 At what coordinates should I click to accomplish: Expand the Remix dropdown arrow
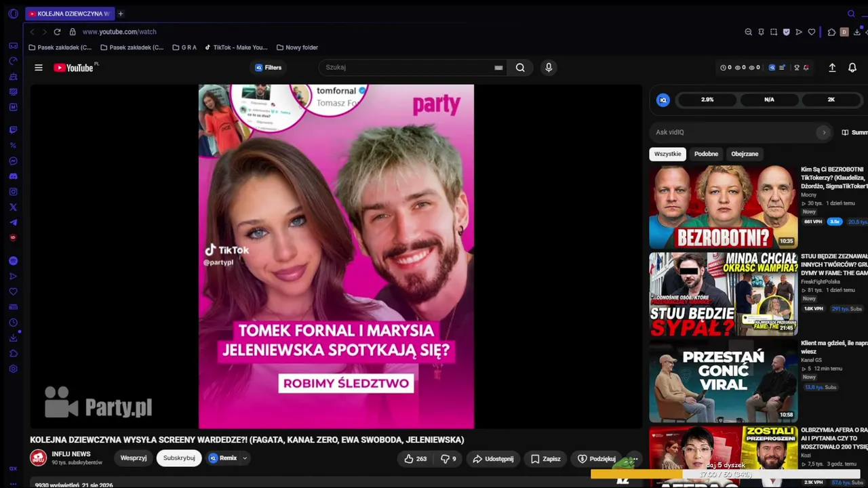click(245, 458)
